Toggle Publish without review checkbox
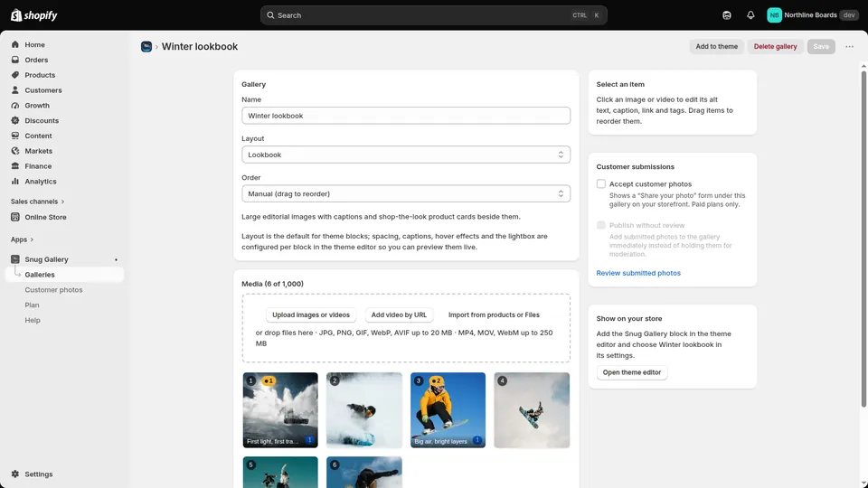Viewport: 868px width, 488px height. (601, 225)
